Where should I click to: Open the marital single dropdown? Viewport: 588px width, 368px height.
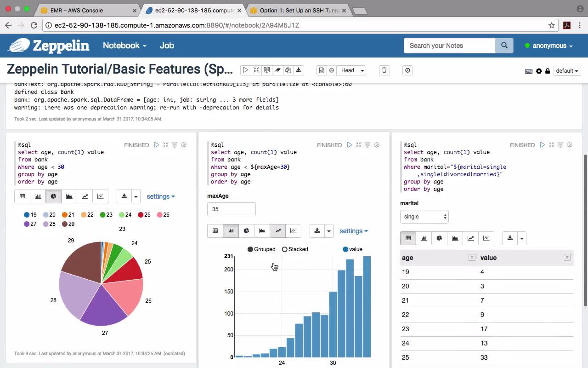click(424, 217)
